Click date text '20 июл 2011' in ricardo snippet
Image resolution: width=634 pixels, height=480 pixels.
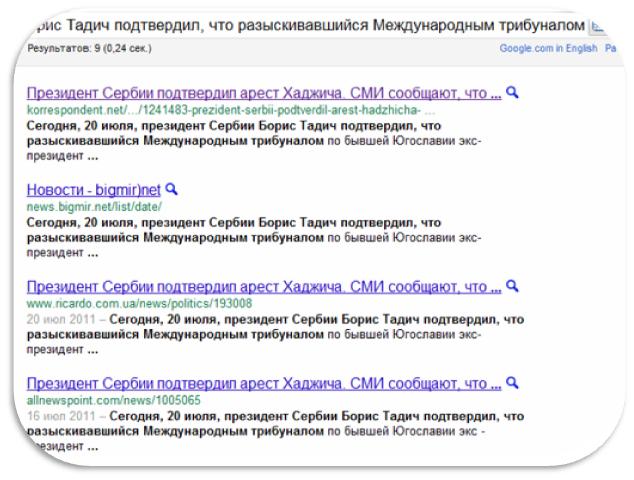[61, 319]
